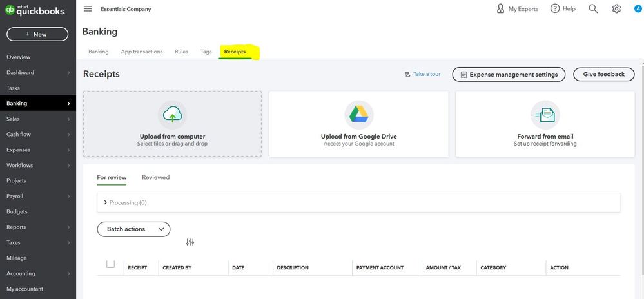
Task: Expand Taxes submenu chevron
Action: (x=68, y=243)
